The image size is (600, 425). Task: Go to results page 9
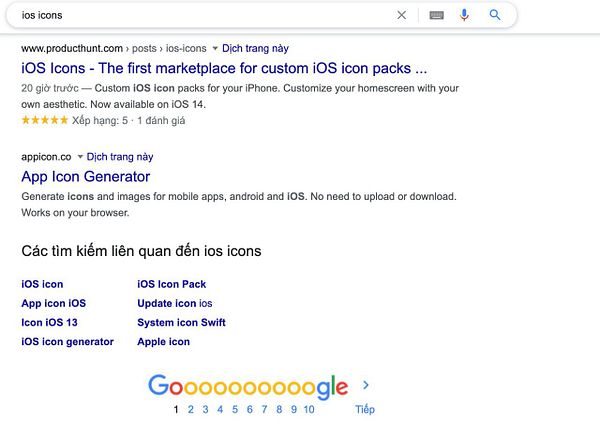click(293, 409)
